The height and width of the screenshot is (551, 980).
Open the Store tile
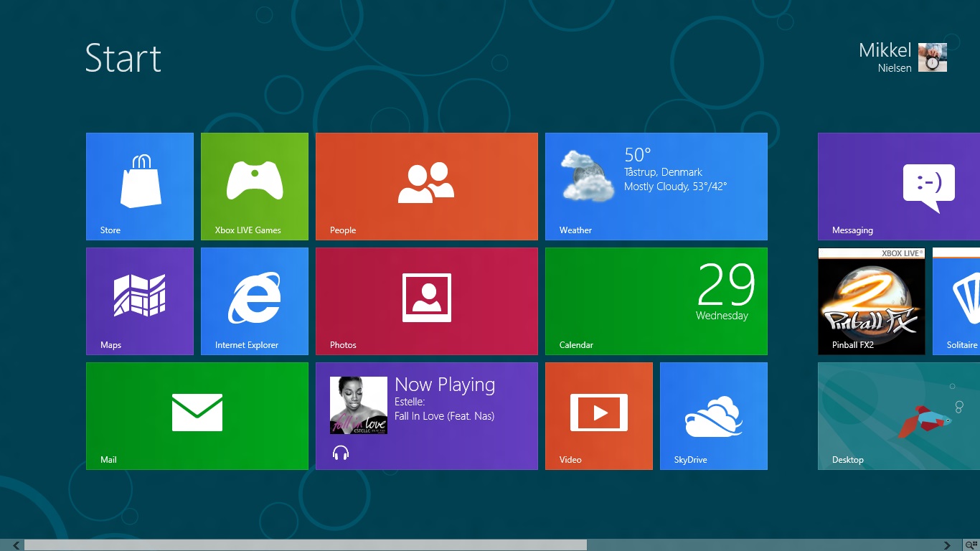(140, 187)
